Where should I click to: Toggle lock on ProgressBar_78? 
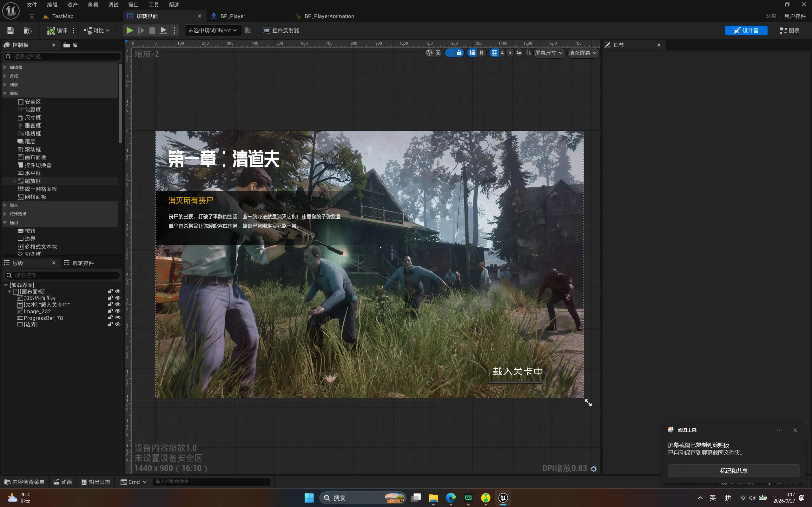[x=110, y=317]
